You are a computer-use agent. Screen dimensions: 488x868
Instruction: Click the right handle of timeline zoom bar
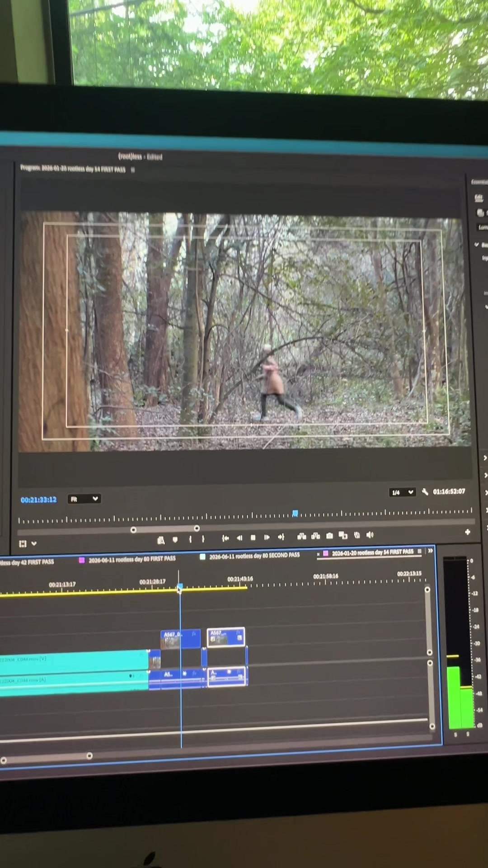point(89,755)
